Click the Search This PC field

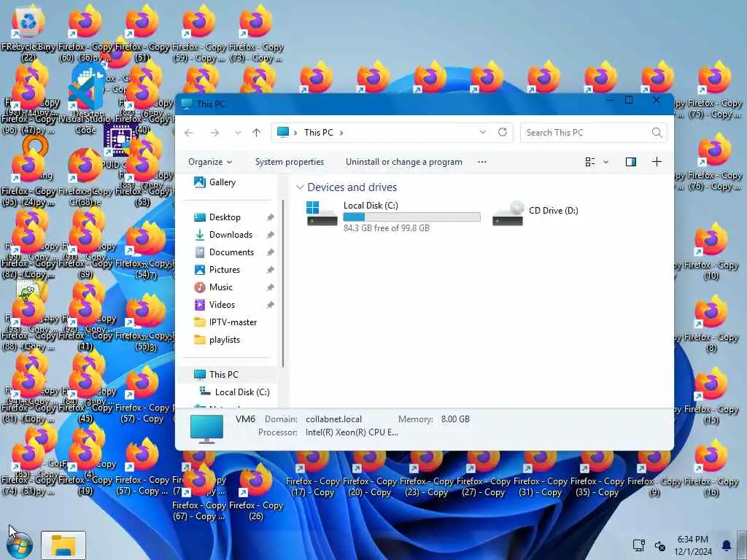point(594,133)
